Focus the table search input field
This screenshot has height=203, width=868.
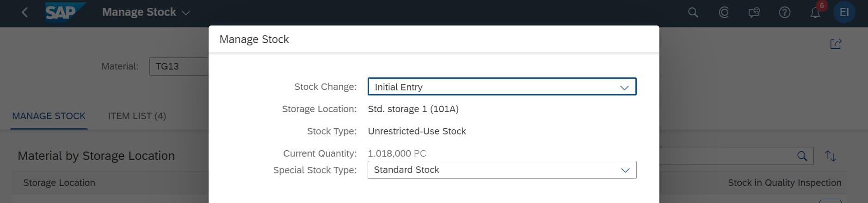[726, 156]
